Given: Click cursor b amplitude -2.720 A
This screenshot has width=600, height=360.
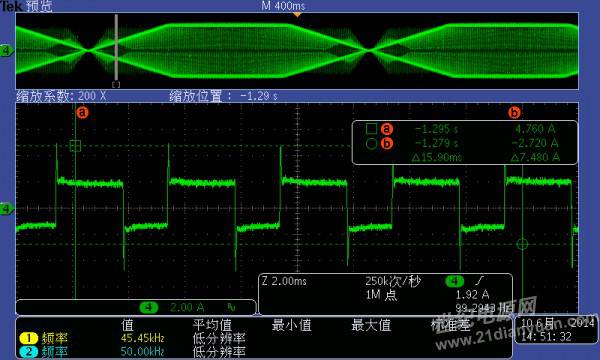Looking at the screenshot, I should (x=535, y=143).
